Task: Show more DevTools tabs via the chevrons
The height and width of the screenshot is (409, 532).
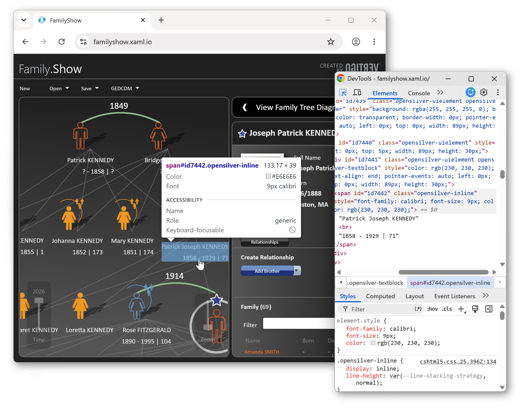Action: pos(440,93)
